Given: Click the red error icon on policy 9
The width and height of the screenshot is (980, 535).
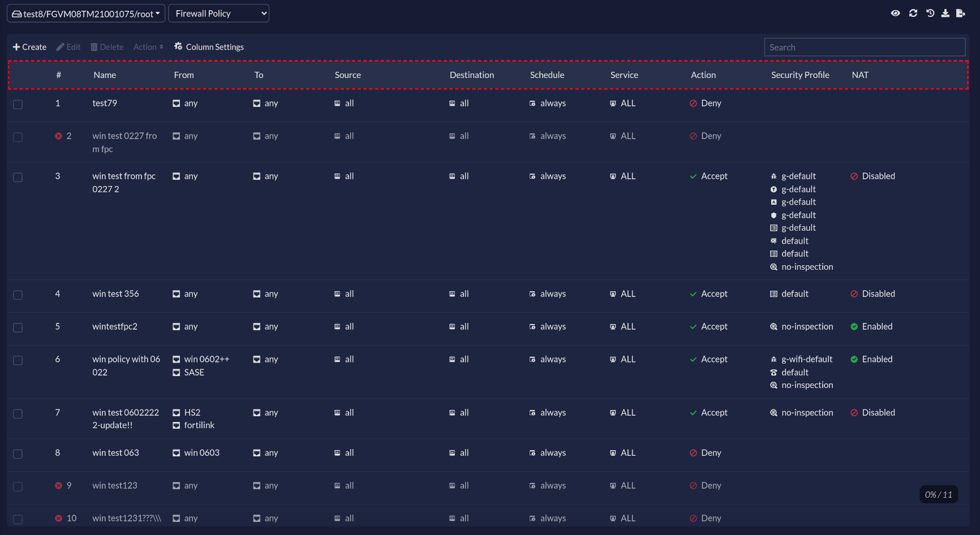Looking at the screenshot, I should [58, 485].
